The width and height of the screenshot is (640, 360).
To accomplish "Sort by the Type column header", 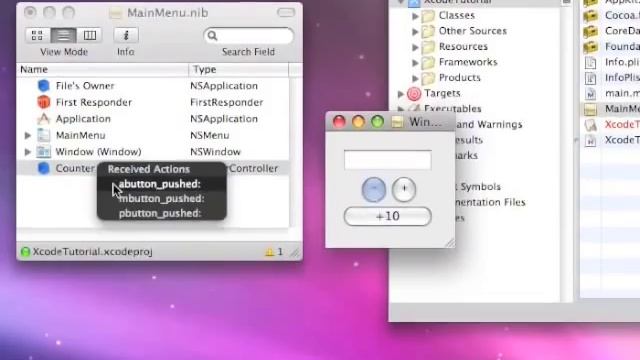I will click(x=239, y=69).
